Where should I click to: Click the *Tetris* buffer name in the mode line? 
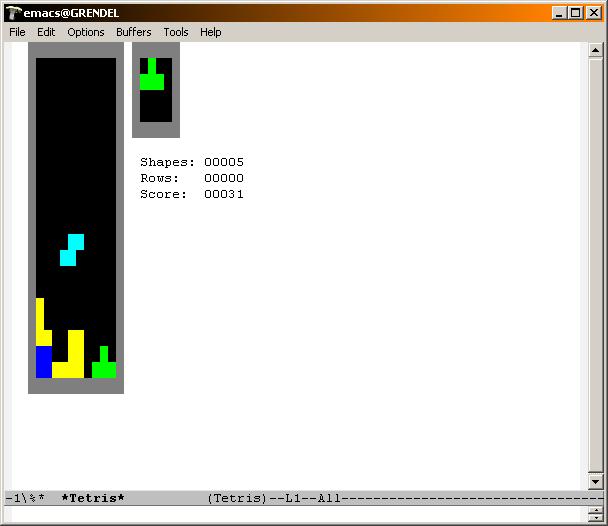pos(92,498)
